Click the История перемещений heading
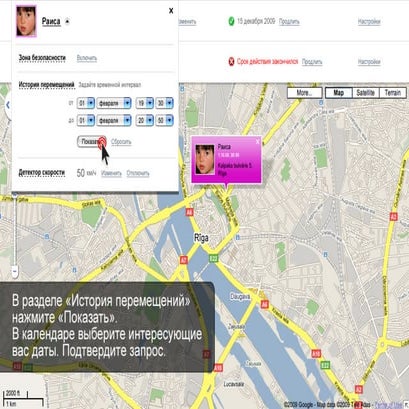409x409 pixels. [46, 85]
